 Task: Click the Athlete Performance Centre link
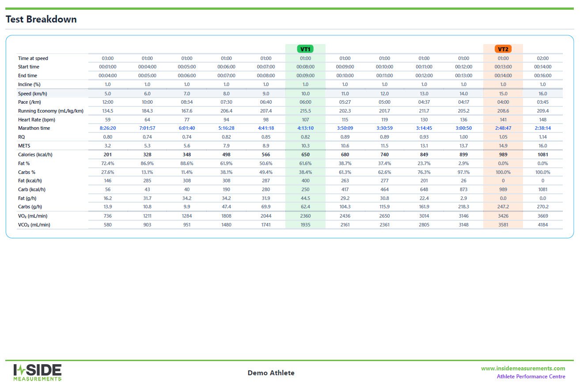[531, 377]
